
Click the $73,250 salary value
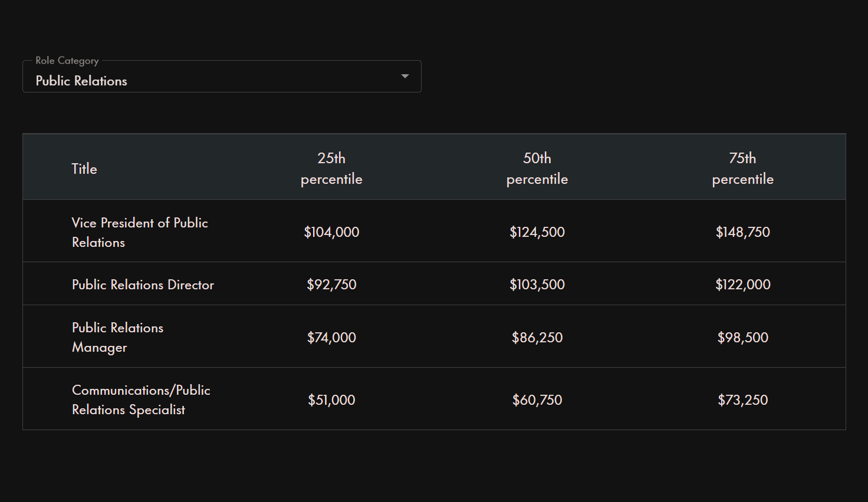pos(742,400)
